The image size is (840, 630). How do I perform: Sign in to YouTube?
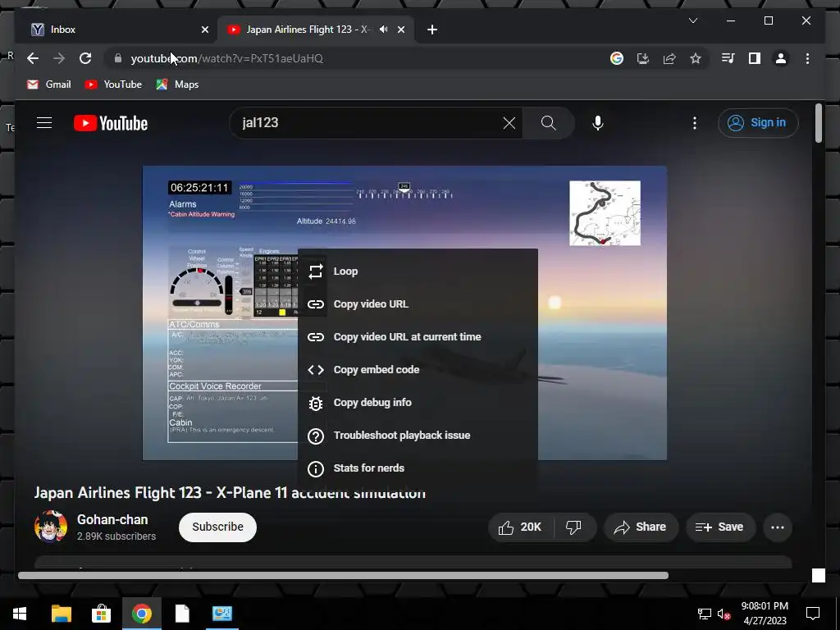(758, 123)
